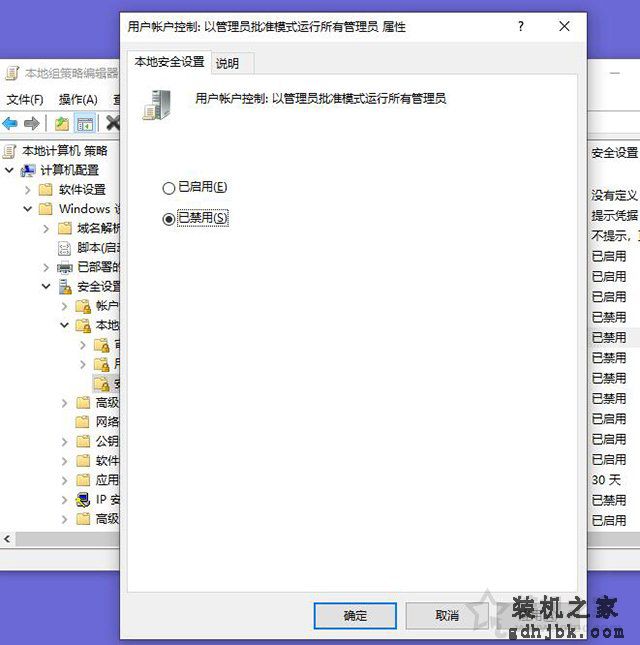Select the 计算机配置 tree label
640x645 pixels.
point(69,170)
